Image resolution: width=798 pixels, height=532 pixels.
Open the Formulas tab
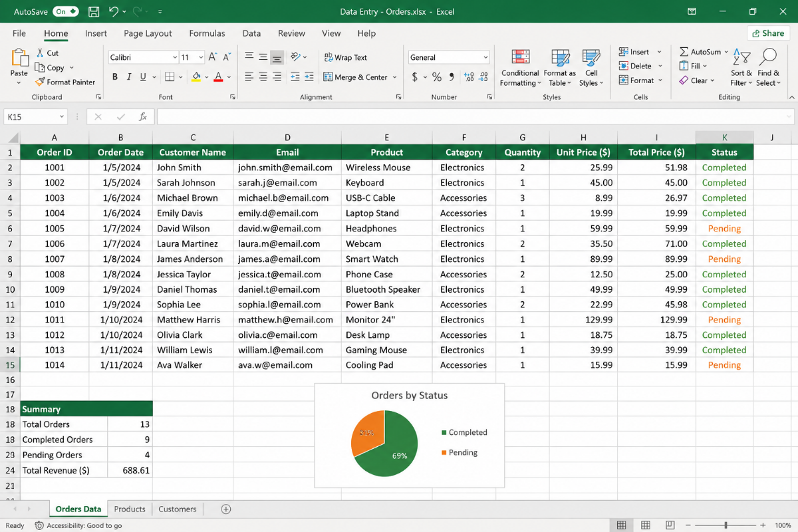207,33
